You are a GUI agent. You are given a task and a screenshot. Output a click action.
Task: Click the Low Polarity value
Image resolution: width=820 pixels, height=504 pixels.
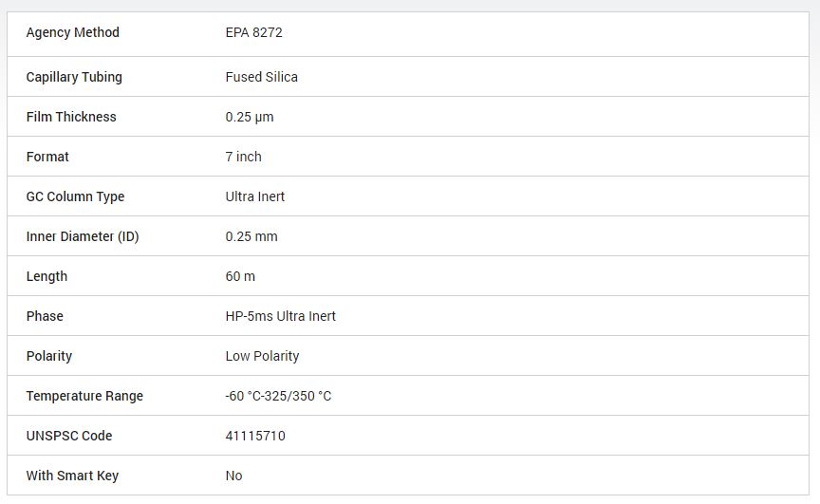pyautogui.click(x=262, y=356)
